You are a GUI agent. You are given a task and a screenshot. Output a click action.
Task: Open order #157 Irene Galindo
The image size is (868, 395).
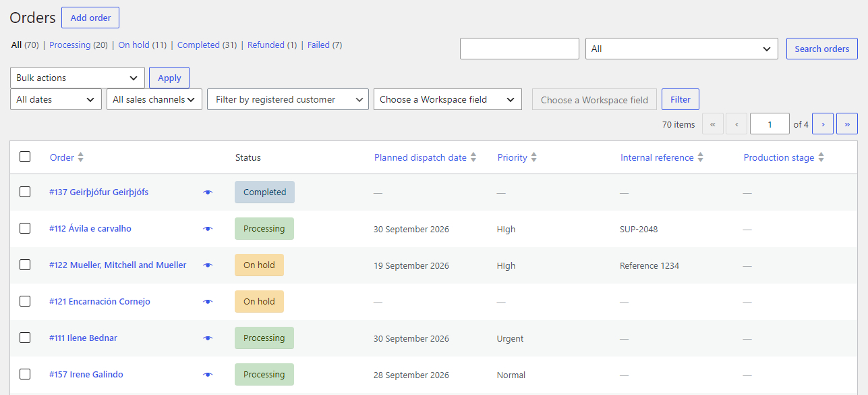pos(86,375)
